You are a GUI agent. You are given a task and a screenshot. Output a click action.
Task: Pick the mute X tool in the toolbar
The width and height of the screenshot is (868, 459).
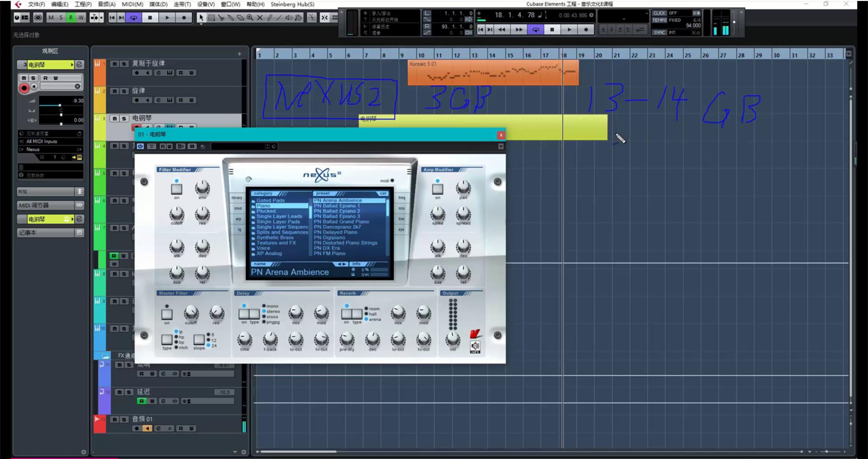tap(260, 18)
